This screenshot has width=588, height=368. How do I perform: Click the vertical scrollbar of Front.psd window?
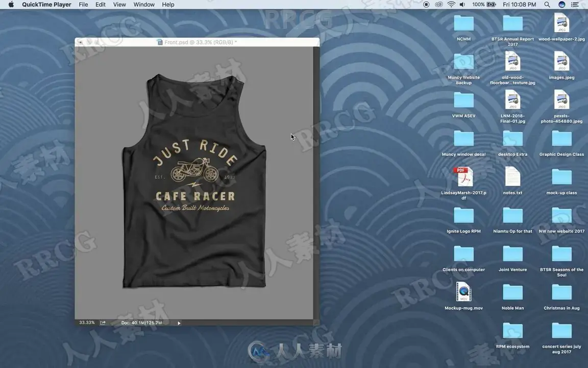[316, 183]
